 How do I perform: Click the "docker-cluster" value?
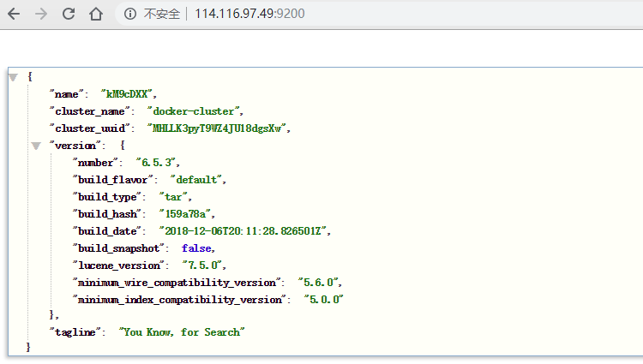coord(195,111)
